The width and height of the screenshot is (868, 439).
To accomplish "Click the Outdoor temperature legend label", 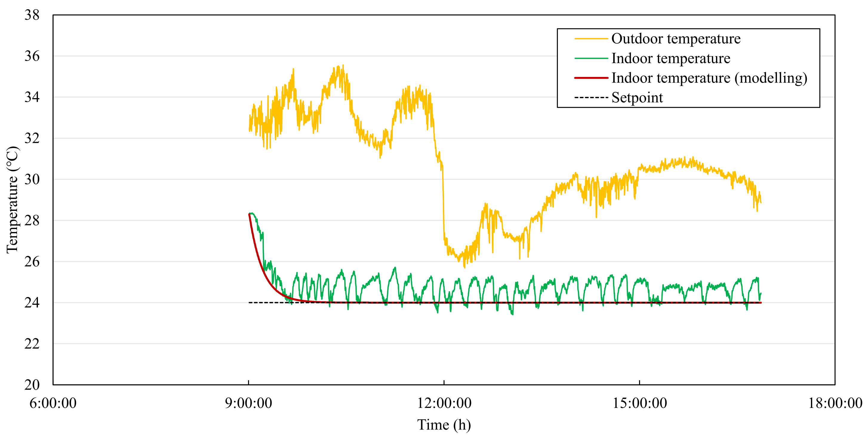I will (x=675, y=39).
